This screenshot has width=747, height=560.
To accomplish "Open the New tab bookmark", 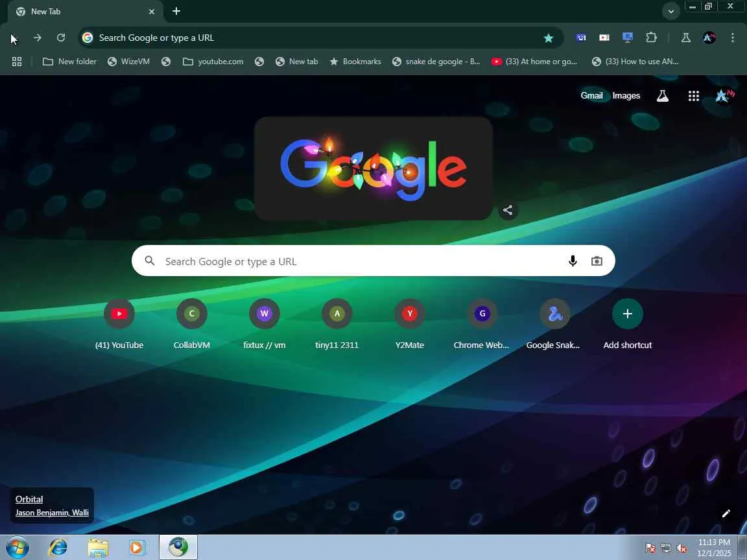I will pyautogui.click(x=297, y=62).
